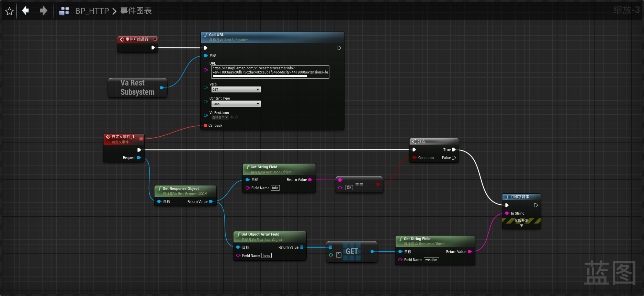Click 打印字符串 exec output pin
The width and height of the screenshot is (644, 296).
(x=536, y=205)
